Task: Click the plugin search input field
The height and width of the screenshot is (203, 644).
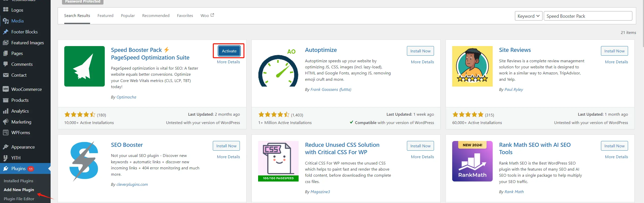Action: coord(588,16)
